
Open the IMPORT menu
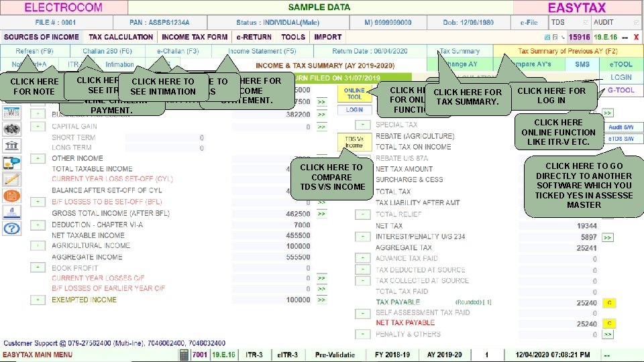tap(328, 37)
